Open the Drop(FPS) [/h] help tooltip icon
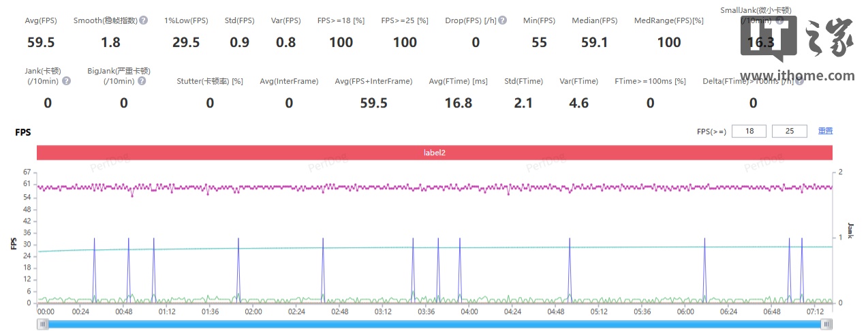 (502, 20)
